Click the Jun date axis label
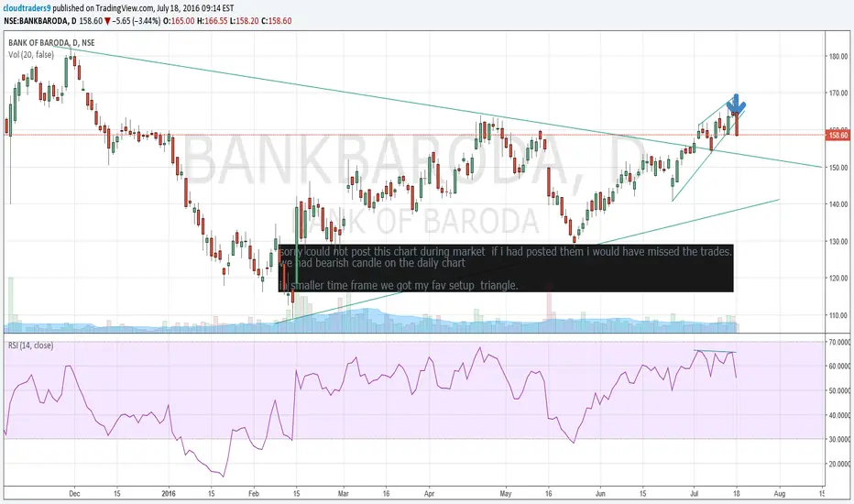854x504 pixels. tap(600, 494)
